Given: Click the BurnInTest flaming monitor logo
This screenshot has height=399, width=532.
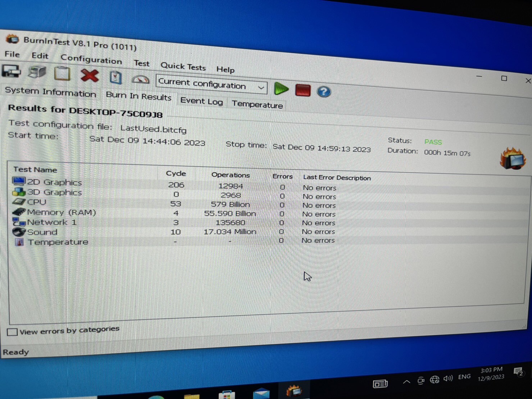Looking at the screenshot, I should click(513, 159).
